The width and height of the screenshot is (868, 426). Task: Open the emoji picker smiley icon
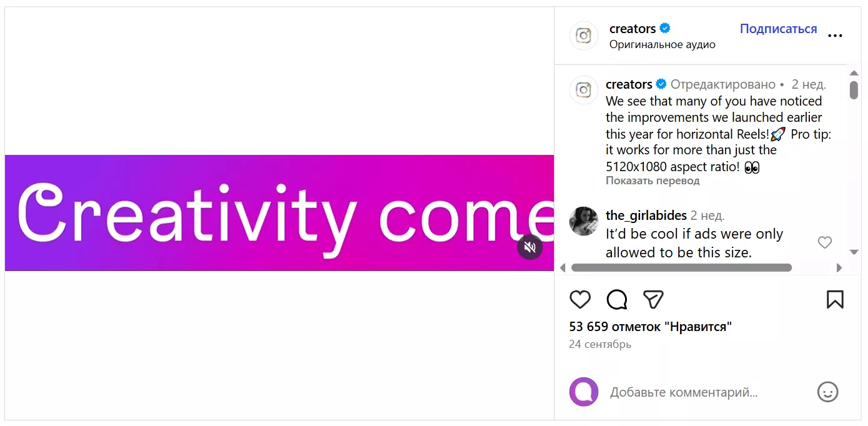click(827, 392)
